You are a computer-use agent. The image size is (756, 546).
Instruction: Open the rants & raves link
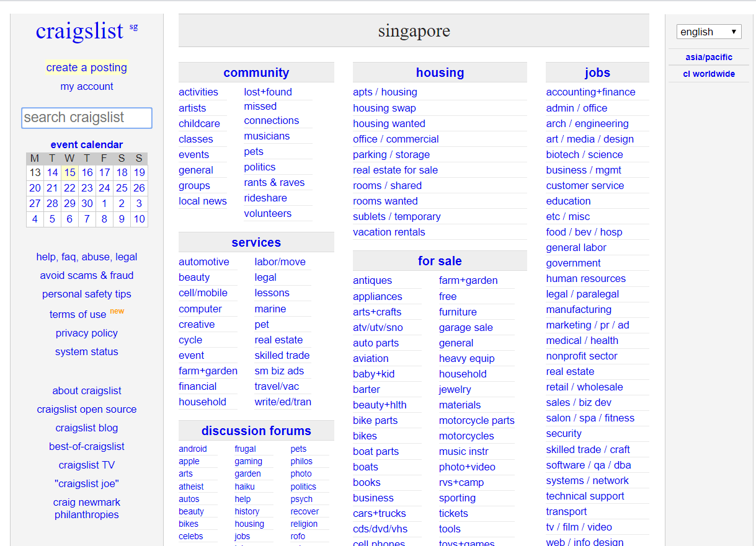275,182
